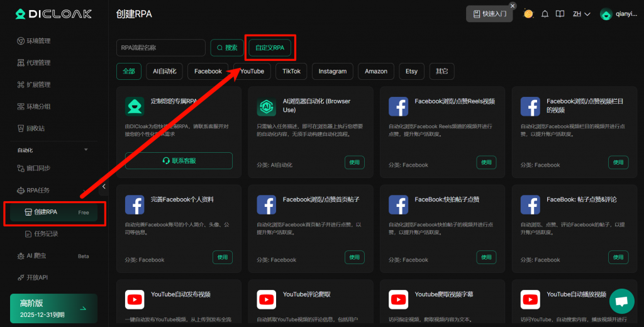
Task: Select the YouTube category tab
Action: point(252,71)
